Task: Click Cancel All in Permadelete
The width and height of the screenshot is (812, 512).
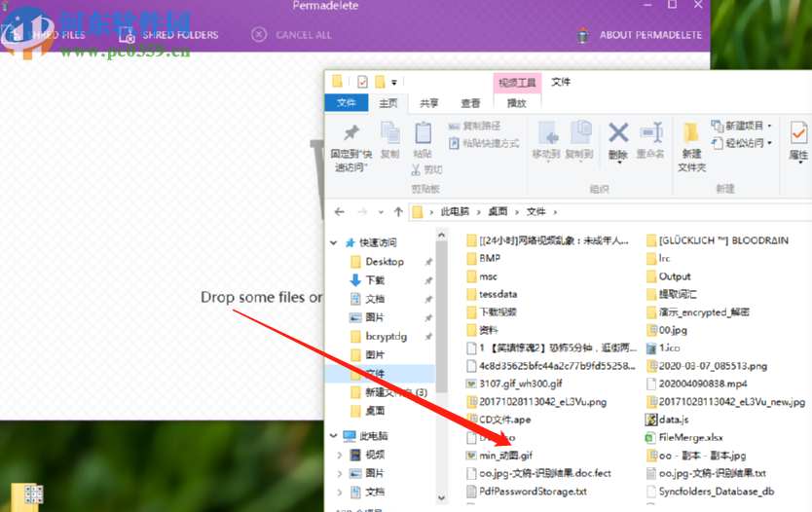Action: pyautogui.click(x=291, y=35)
